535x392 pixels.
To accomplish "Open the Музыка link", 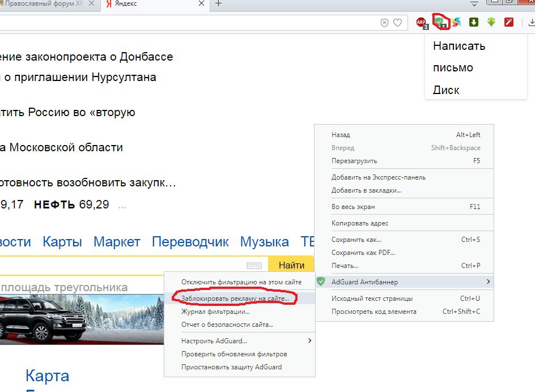I will (x=265, y=242).
